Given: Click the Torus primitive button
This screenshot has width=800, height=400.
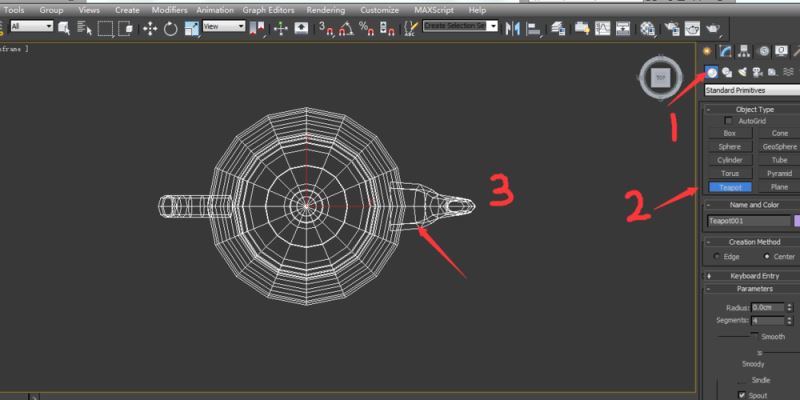Looking at the screenshot, I should pos(730,173).
